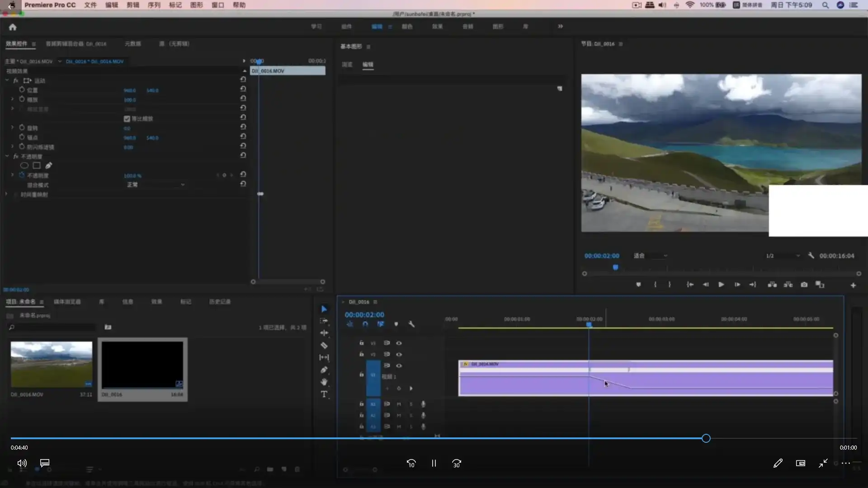Select the Pen tool in tools panel
The image size is (868, 488).
324,370
